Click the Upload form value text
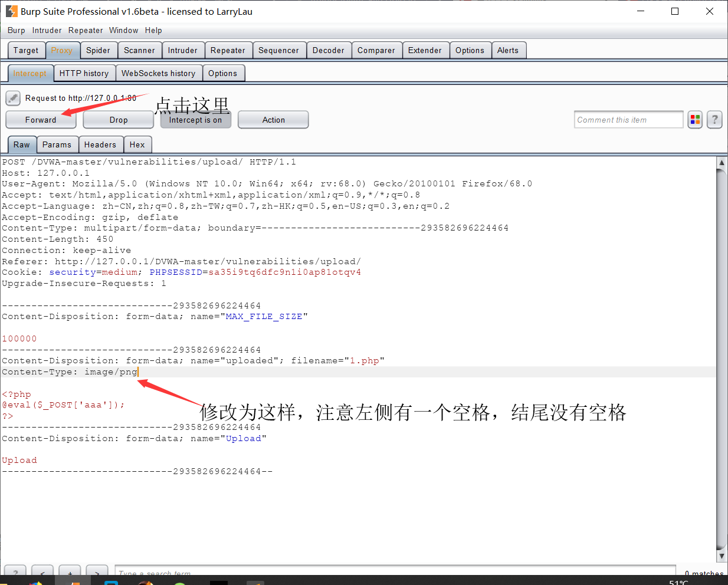This screenshot has height=585, width=728. 19,460
